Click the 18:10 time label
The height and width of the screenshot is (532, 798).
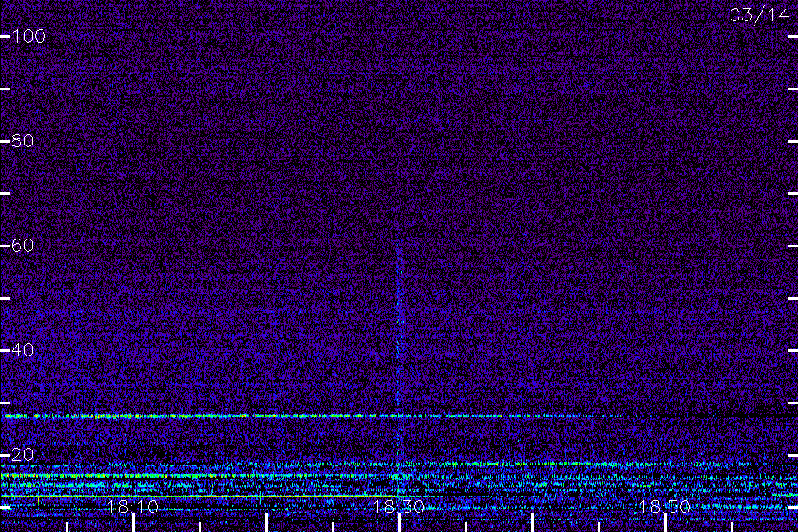click(133, 507)
